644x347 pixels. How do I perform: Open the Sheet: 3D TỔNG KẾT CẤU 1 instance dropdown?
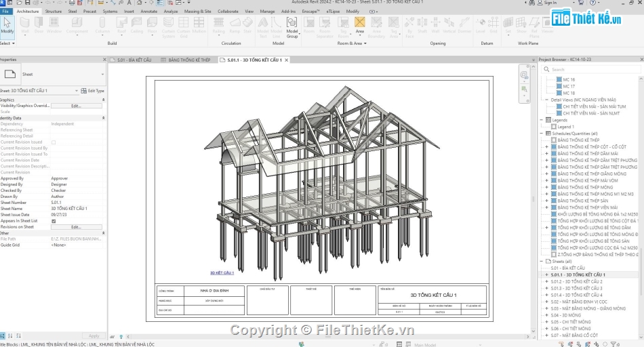pos(77,91)
